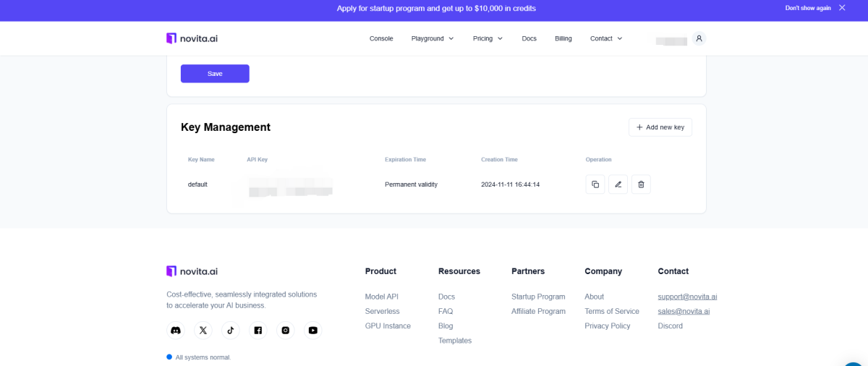Open FAQ footer link
Screen dimensions: 868x366
446,311
